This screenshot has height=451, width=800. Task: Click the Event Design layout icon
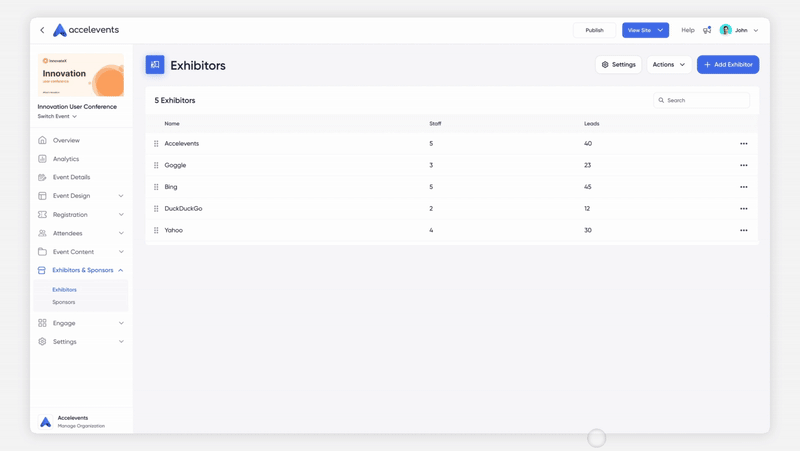click(42, 196)
